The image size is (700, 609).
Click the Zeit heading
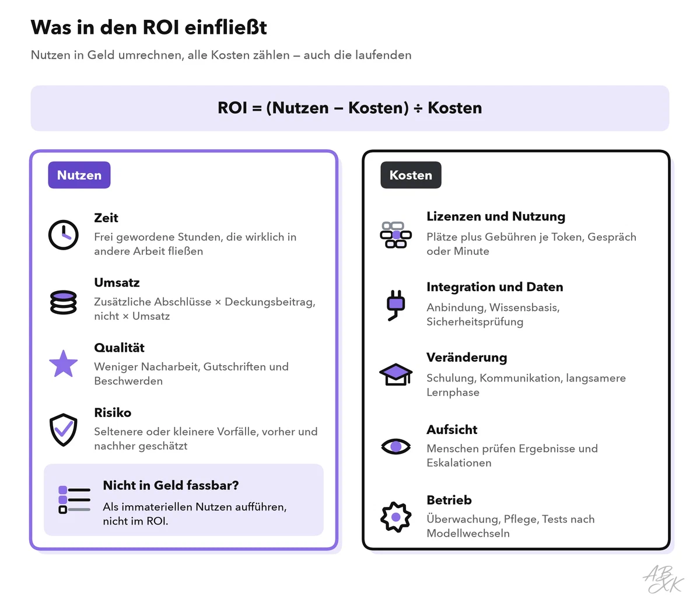click(106, 218)
